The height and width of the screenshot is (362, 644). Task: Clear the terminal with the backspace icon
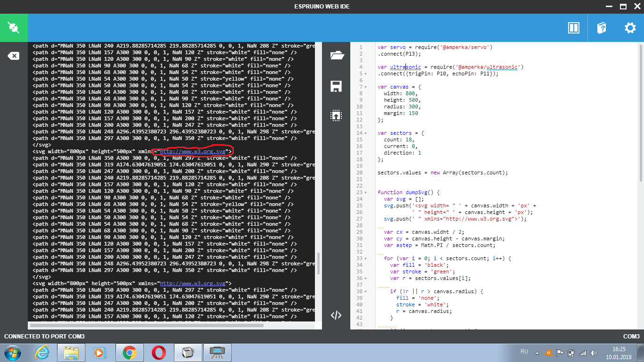tap(14, 56)
